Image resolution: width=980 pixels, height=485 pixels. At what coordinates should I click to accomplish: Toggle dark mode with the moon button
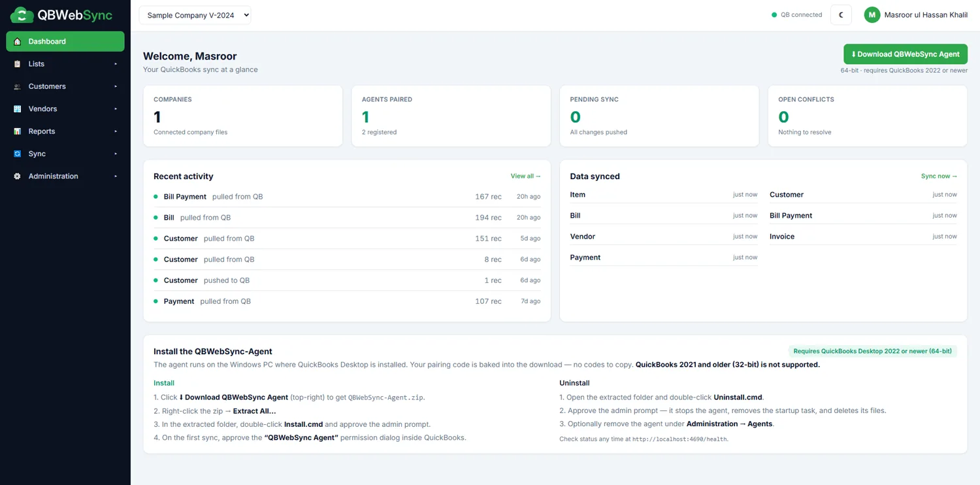click(841, 15)
